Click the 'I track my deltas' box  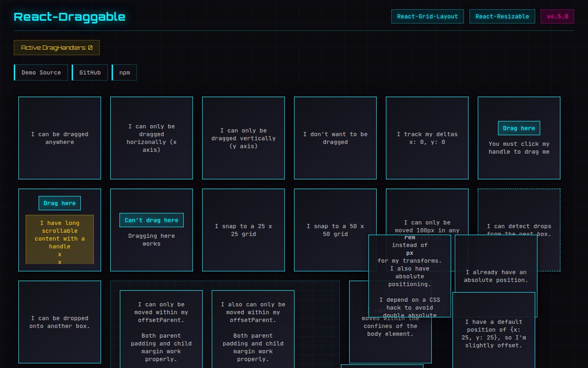(427, 138)
